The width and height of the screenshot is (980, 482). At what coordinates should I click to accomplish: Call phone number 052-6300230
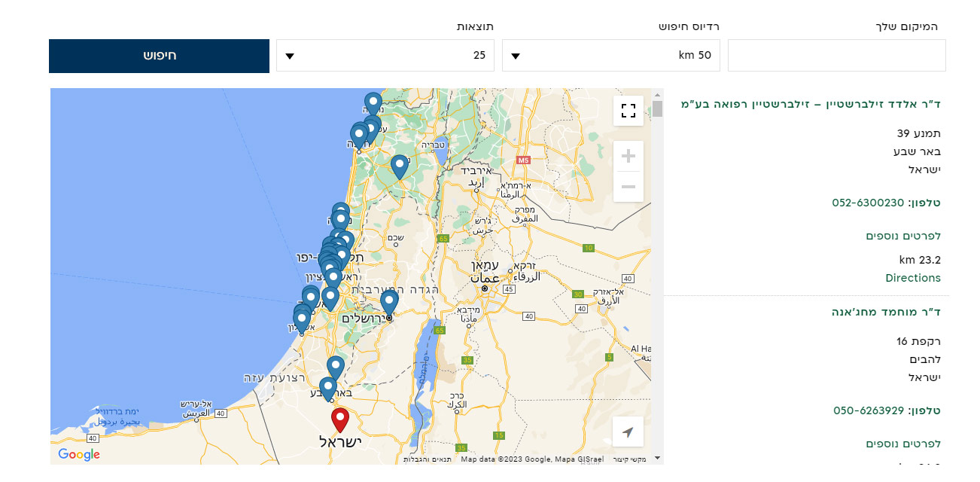point(868,203)
